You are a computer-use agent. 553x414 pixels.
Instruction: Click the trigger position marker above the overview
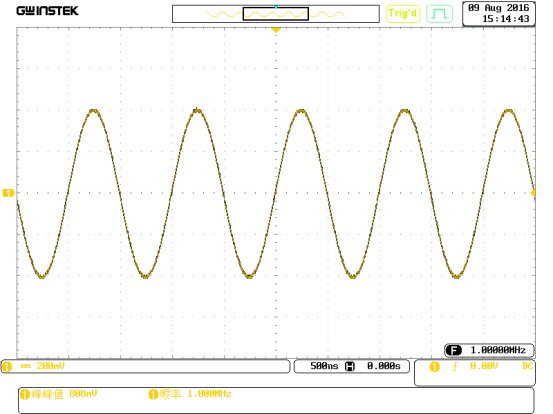coord(276,7)
